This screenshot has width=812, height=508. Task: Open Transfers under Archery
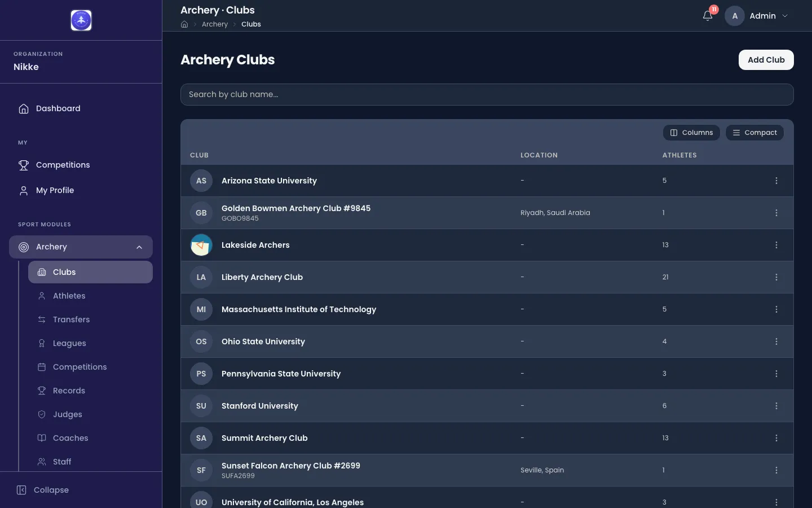tap(90, 319)
